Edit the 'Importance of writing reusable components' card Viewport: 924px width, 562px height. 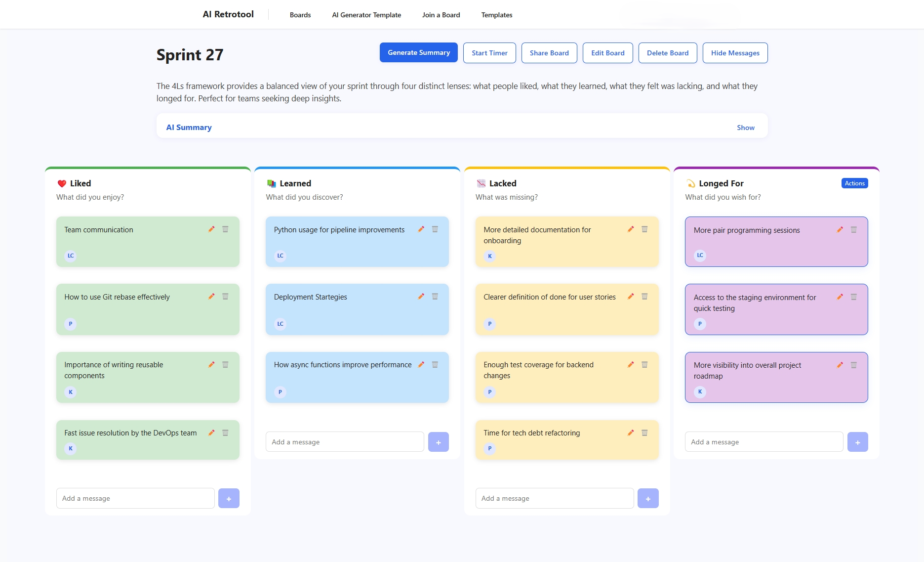coord(211,364)
